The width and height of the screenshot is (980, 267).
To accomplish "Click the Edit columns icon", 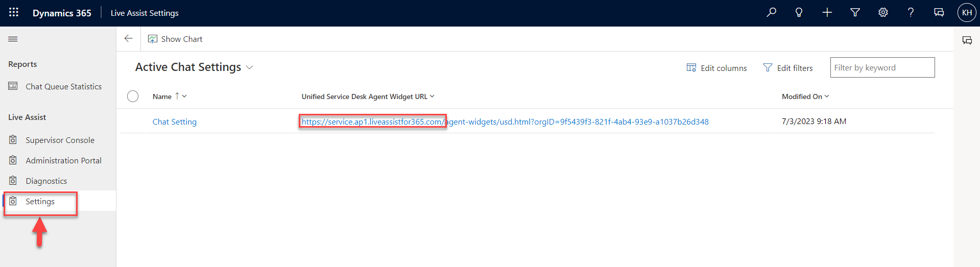I will (x=691, y=67).
